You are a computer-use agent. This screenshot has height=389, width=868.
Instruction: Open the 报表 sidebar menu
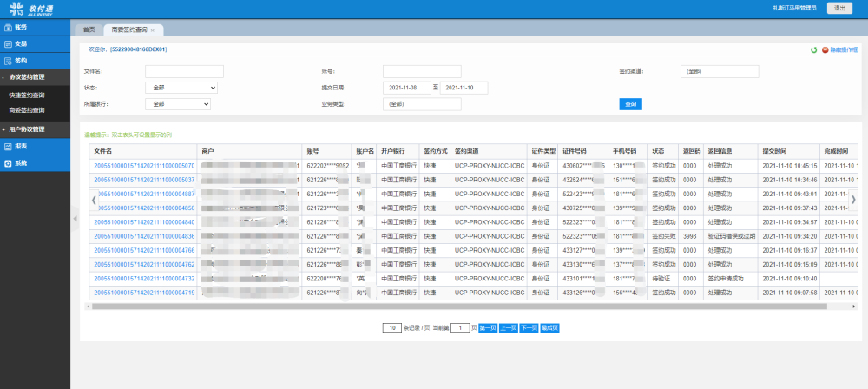pyautogui.click(x=35, y=146)
